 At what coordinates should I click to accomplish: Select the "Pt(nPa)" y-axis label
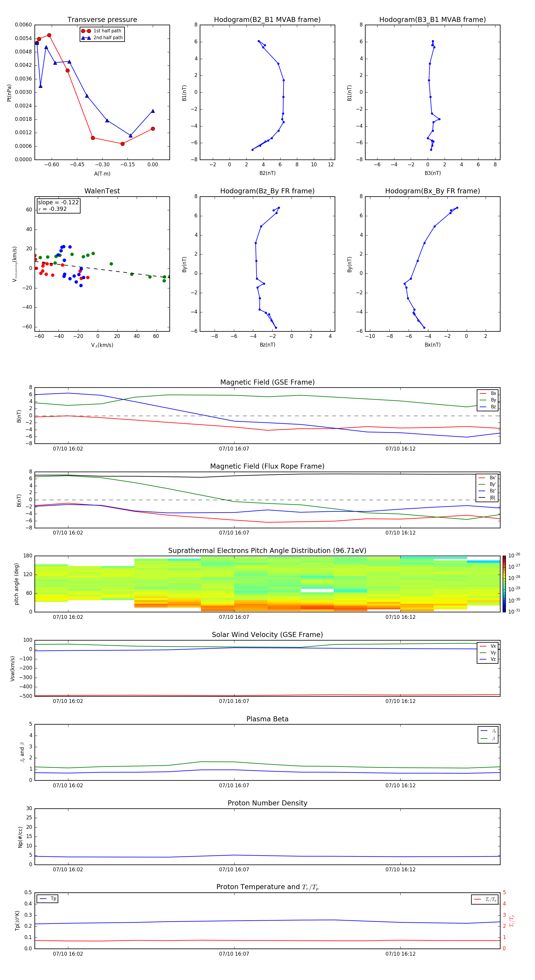click(9, 92)
